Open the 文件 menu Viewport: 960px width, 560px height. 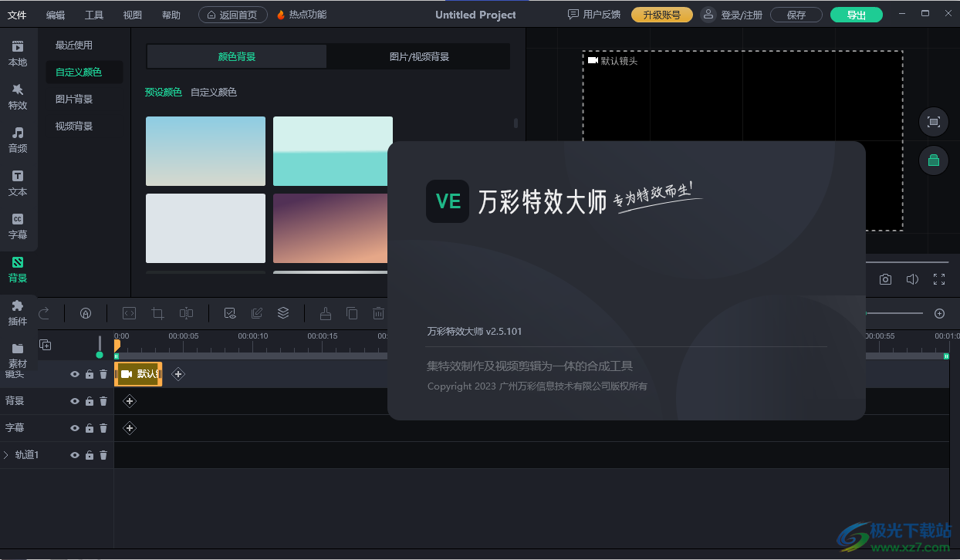point(17,15)
